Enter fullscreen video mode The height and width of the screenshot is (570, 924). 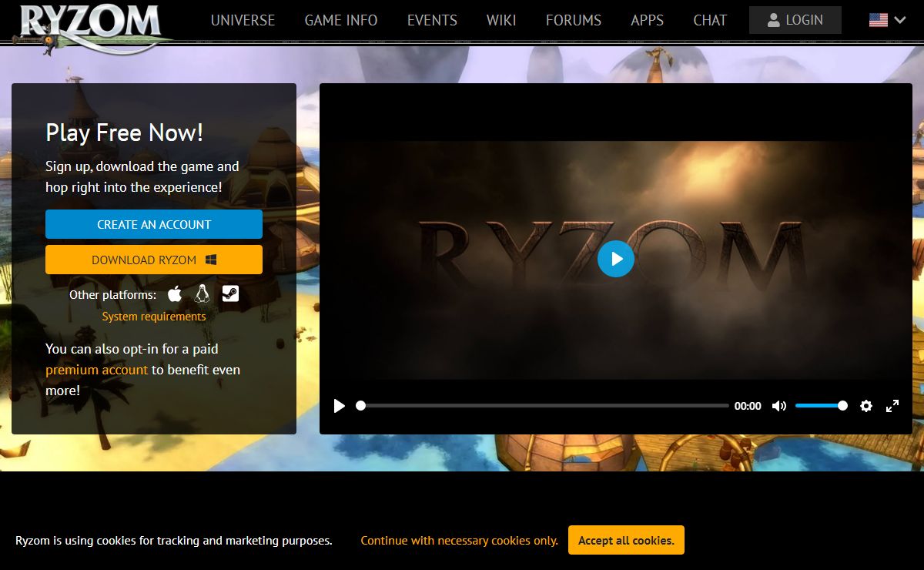point(892,406)
